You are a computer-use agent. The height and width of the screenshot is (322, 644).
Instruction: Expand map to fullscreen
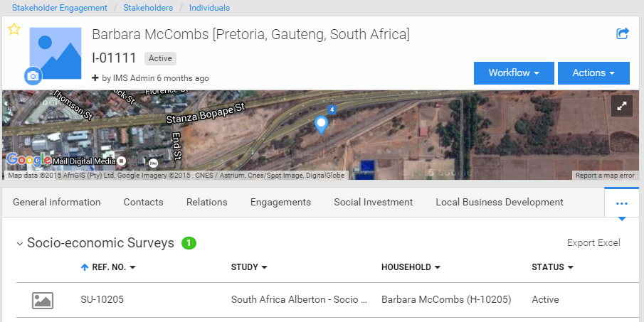622,106
